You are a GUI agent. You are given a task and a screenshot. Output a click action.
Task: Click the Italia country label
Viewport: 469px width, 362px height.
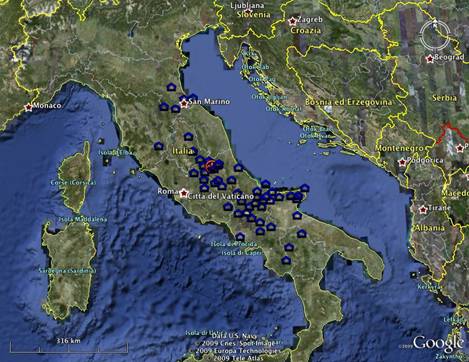pyautogui.click(x=182, y=151)
